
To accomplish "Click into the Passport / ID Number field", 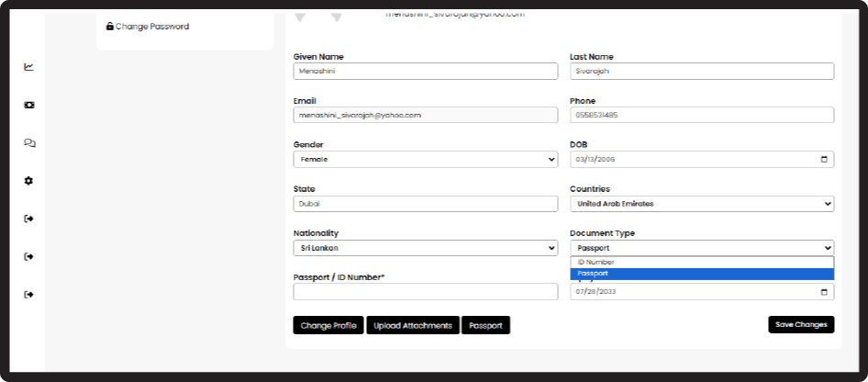I will pos(425,292).
